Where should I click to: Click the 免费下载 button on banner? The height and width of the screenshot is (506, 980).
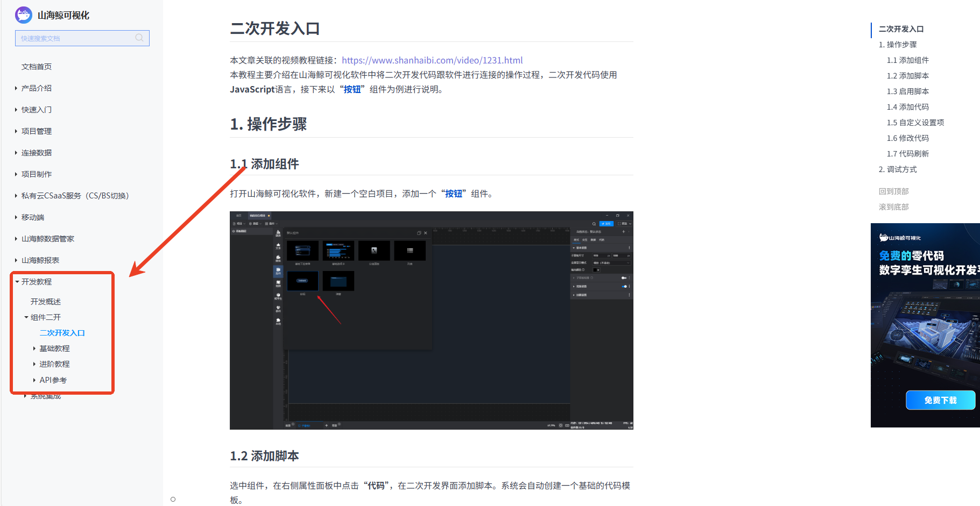(x=940, y=400)
